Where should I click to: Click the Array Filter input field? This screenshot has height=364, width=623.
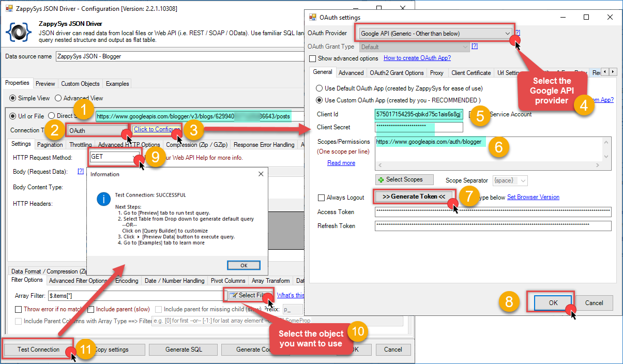134,296
